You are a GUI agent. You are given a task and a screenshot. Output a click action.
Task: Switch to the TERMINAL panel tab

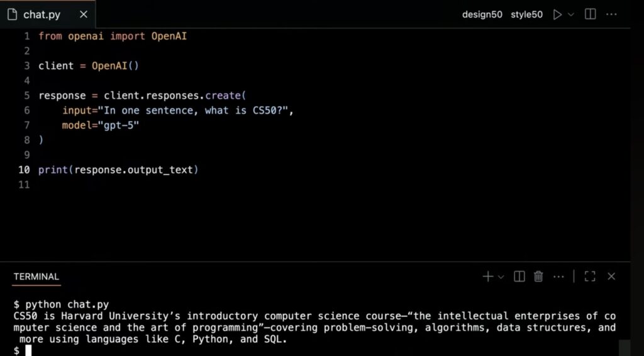[x=36, y=277]
